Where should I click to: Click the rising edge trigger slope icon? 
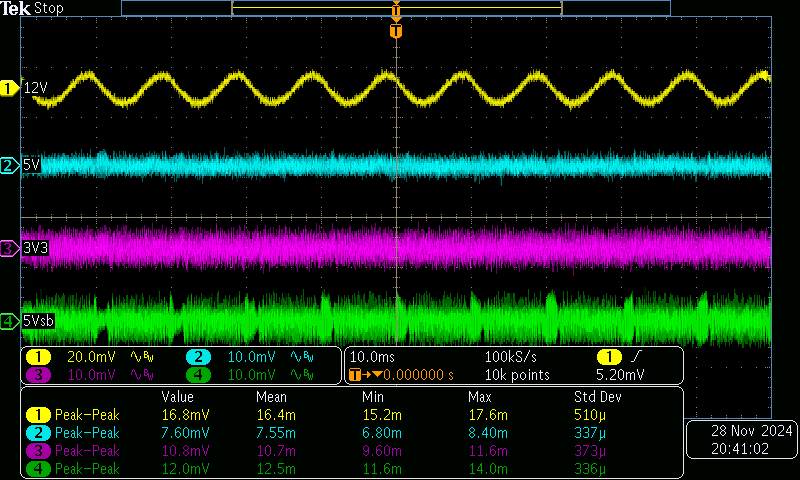pyautogui.click(x=636, y=357)
